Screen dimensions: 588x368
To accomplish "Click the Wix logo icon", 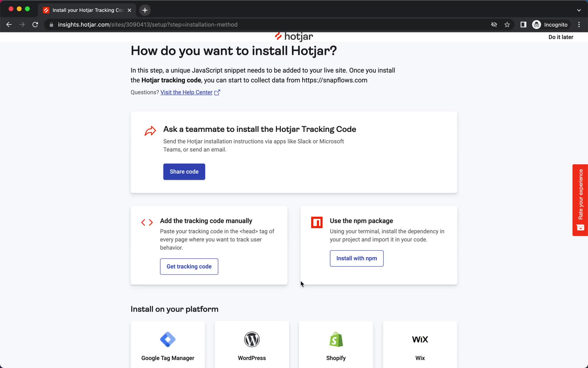I will pos(420,339).
